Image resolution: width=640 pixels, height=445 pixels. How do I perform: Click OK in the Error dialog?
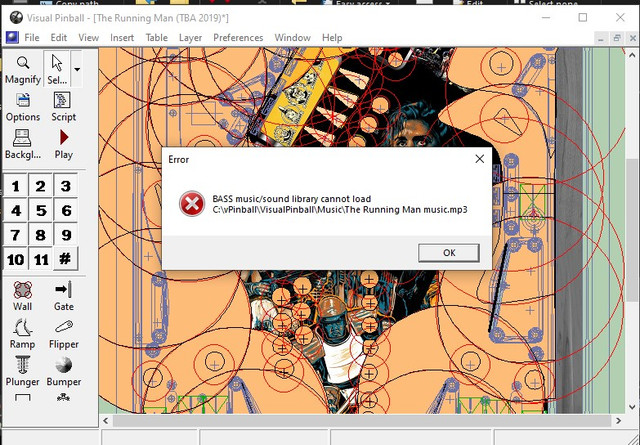click(449, 253)
